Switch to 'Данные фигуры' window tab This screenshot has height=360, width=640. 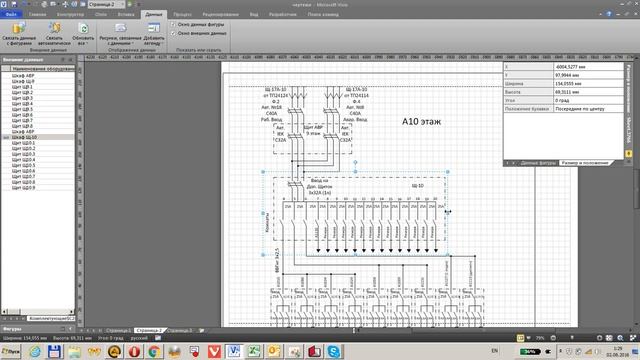point(538,163)
